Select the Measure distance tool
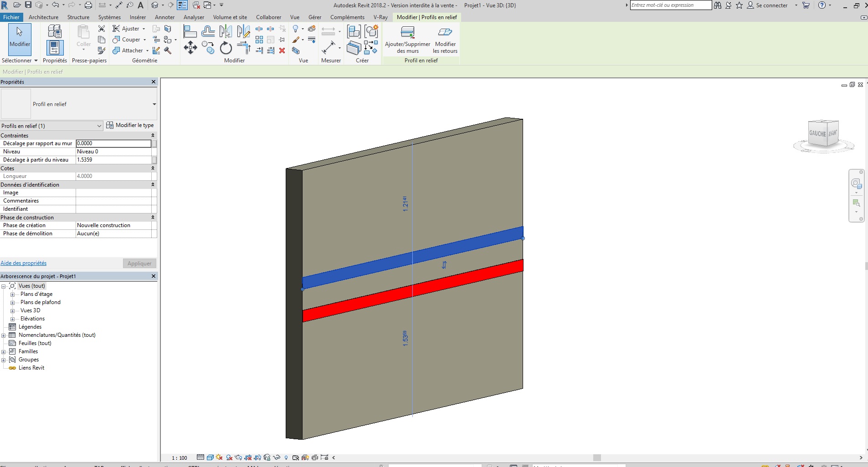This screenshot has width=868, height=467. point(329,48)
